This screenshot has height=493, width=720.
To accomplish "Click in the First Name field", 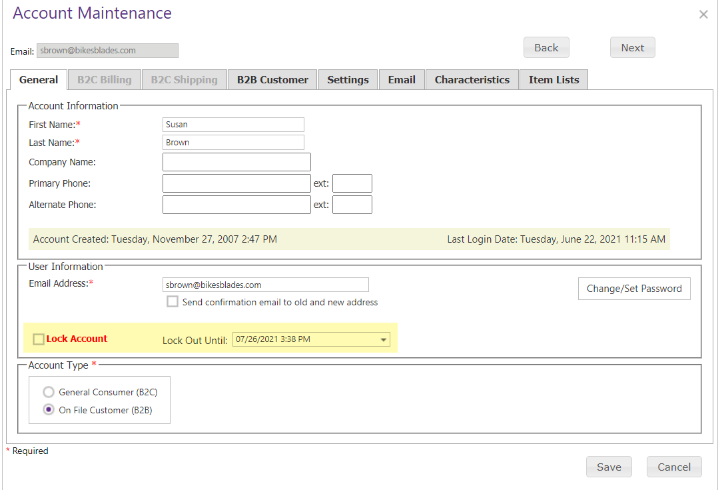I will coord(233,125).
